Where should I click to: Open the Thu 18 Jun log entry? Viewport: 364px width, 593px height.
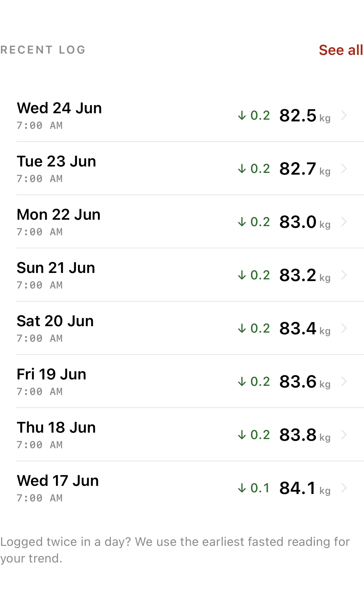pyautogui.click(x=190, y=435)
